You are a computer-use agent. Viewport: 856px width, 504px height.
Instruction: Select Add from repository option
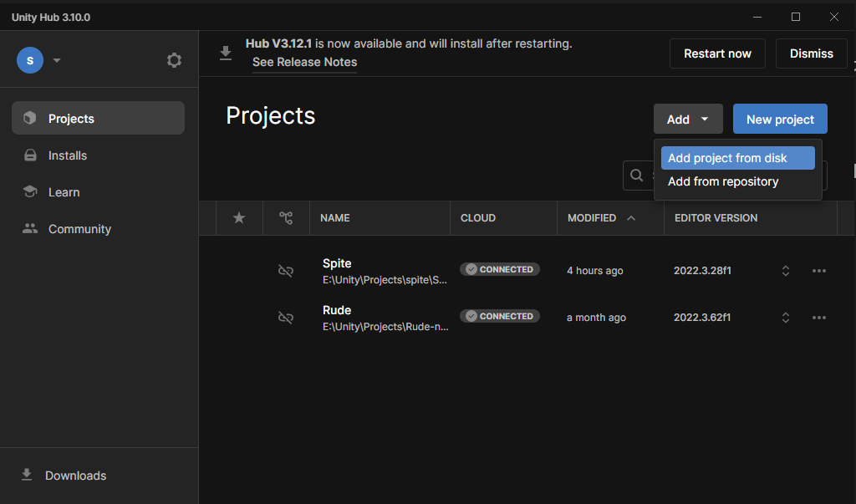[723, 181]
